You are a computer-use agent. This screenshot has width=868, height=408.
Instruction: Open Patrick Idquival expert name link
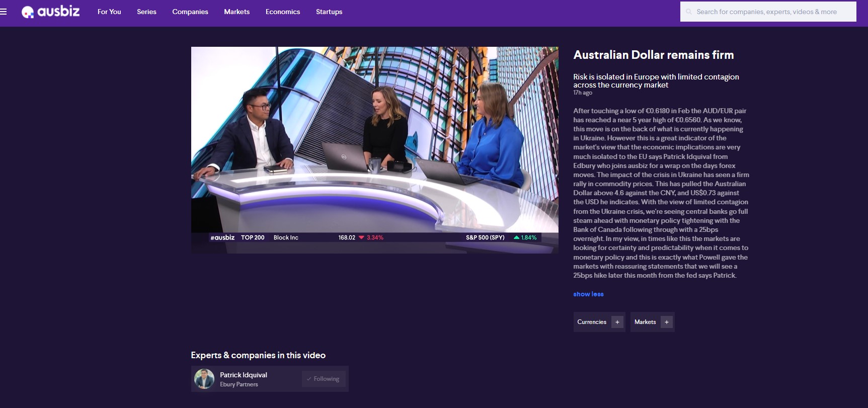click(x=244, y=375)
